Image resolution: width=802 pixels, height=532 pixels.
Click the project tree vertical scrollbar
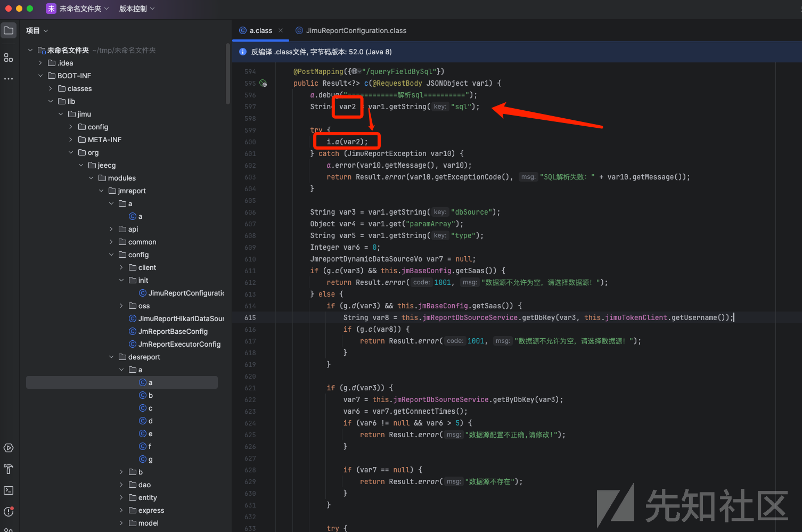[x=228, y=75]
